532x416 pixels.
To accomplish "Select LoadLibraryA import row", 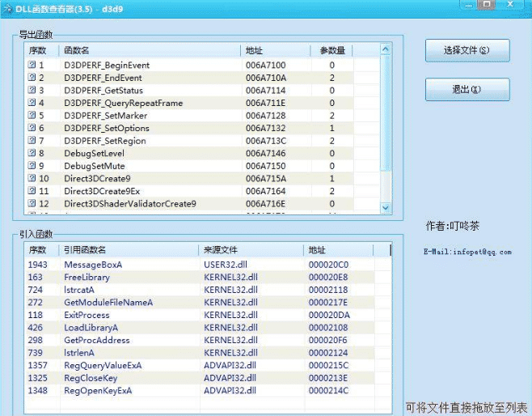I will click(x=201, y=327).
